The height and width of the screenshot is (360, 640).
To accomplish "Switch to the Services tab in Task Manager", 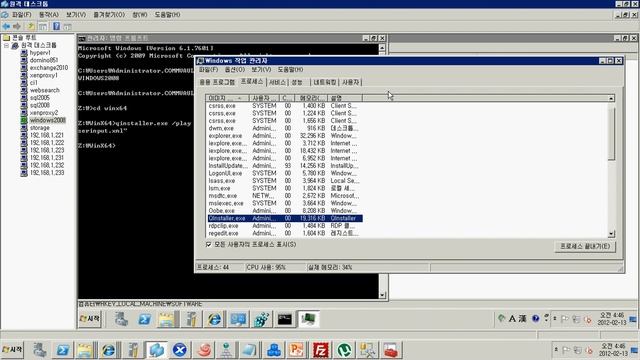I will tap(277, 82).
